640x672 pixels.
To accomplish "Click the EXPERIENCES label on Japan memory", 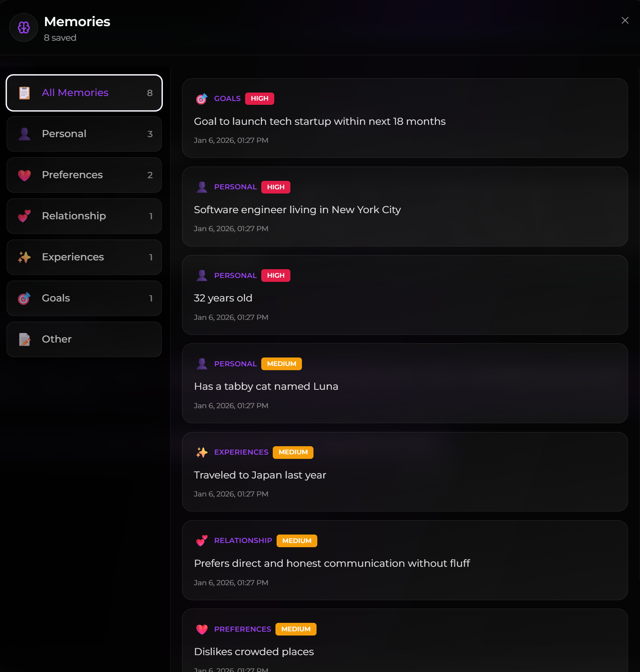I will 241,452.
